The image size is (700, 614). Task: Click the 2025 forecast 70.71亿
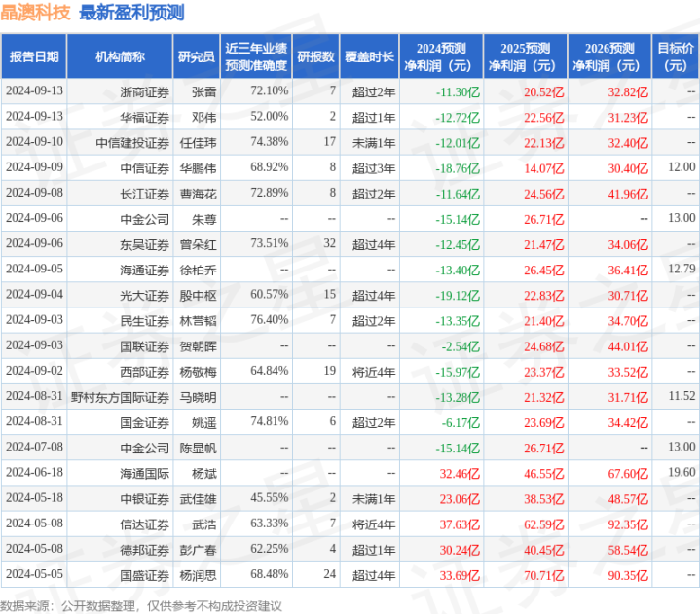coord(544,575)
